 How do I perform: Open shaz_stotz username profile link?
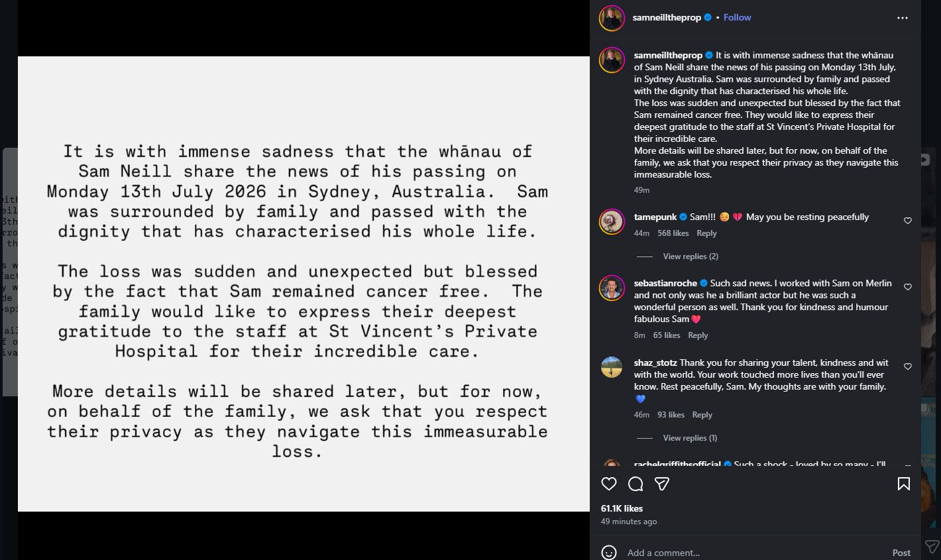655,363
